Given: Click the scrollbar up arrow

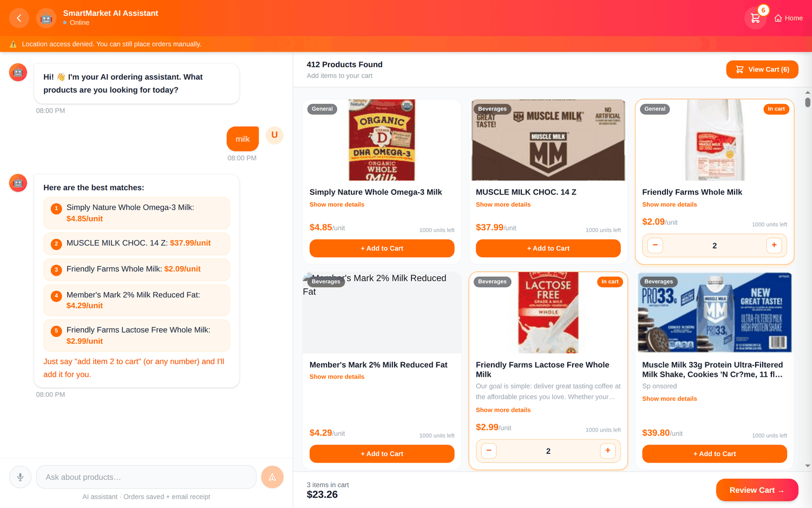Looking at the screenshot, I should click(x=808, y=93).
